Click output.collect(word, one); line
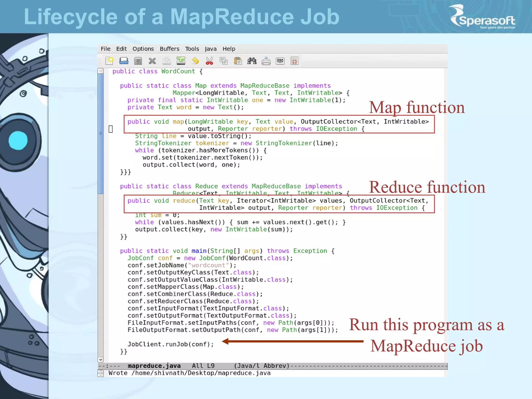This screenshot has width=532, height=399. pyautogui.click(x=191, y=165)
